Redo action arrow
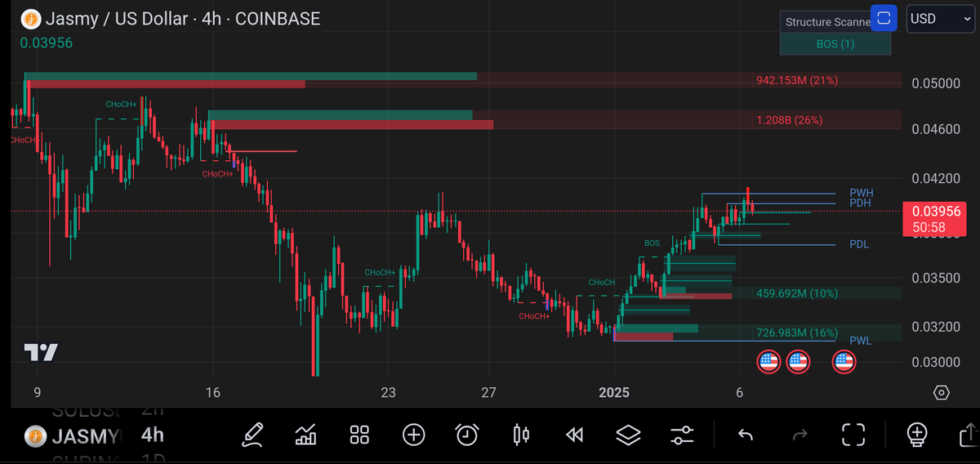 point(800,435)
